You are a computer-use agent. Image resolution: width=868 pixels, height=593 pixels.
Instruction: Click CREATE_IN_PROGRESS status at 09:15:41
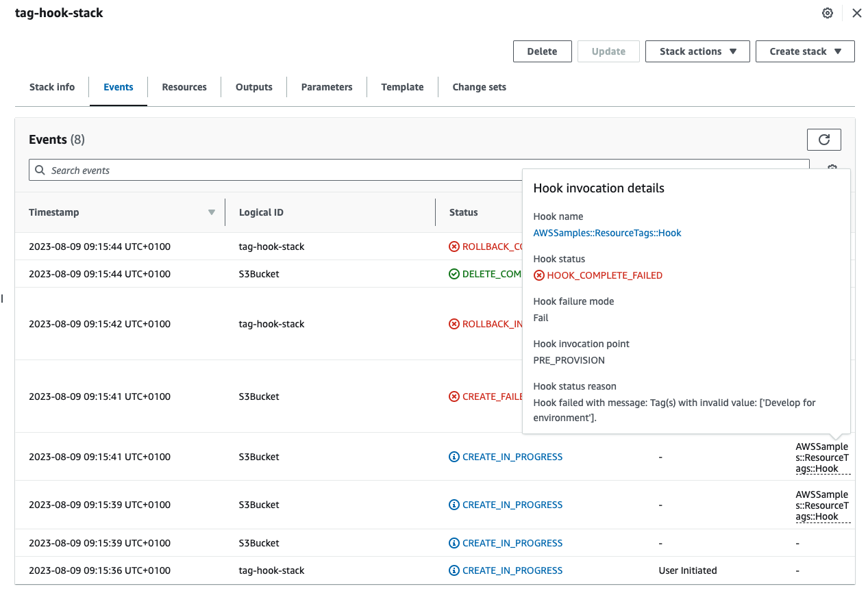click(x=512, y=457)
